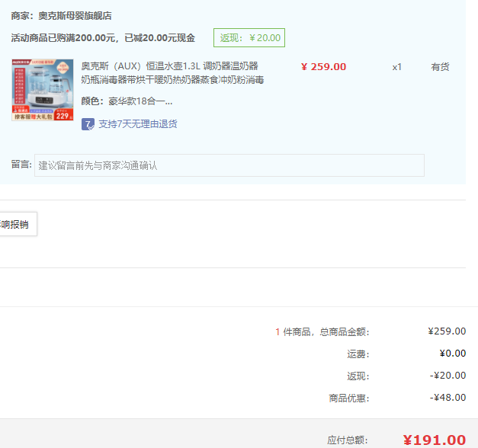This screenshot has height=448, width=478.
Task: Click the 返现 -¥20.00 amount in summary
Action: click(x=448, y=376)
